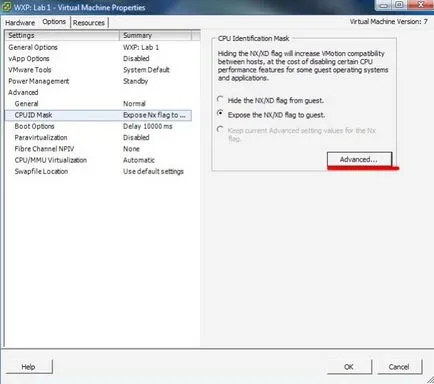Select Fibre Channel NPIV setting
The image size is (434, 384).
point(98,149)
